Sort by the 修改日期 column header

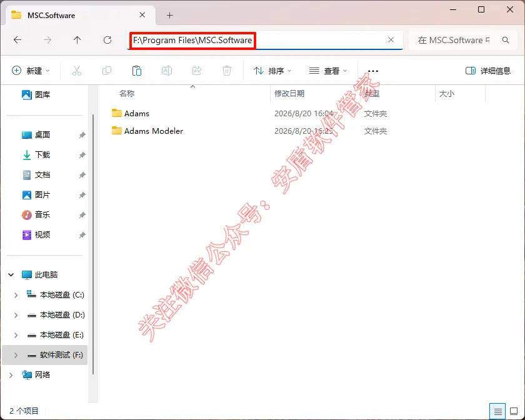289,94
